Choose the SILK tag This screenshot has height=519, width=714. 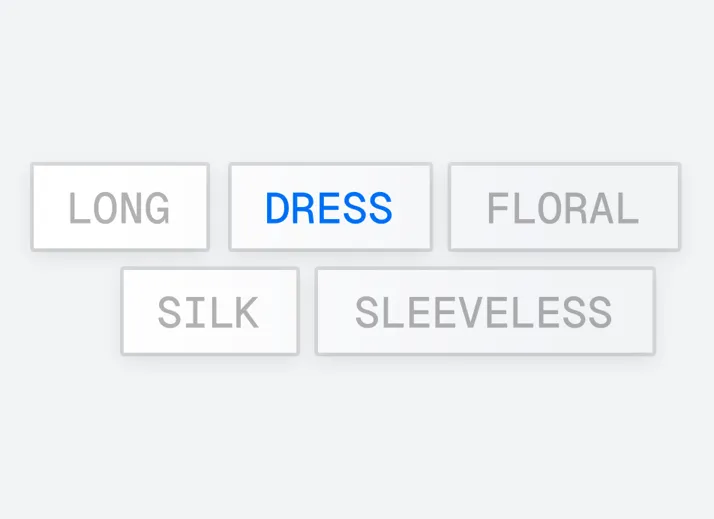pyautogui.click(x=209, y=311)
